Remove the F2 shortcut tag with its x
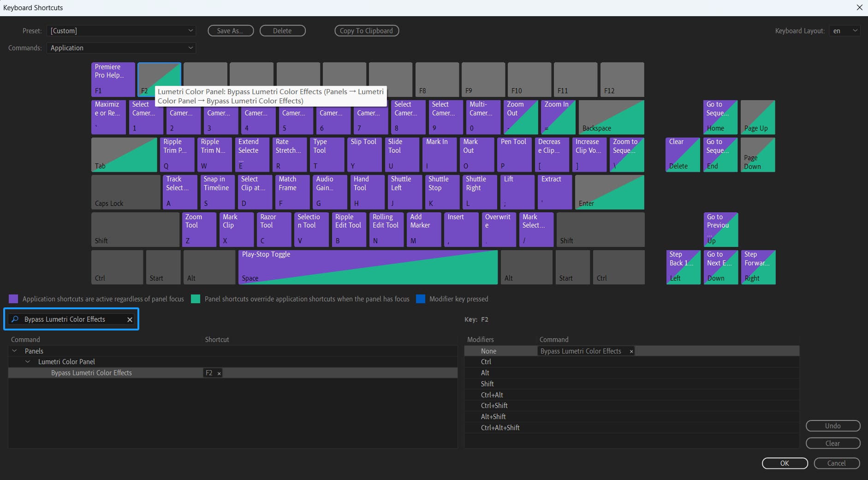 pyautogui.click(x=219, y=373)
